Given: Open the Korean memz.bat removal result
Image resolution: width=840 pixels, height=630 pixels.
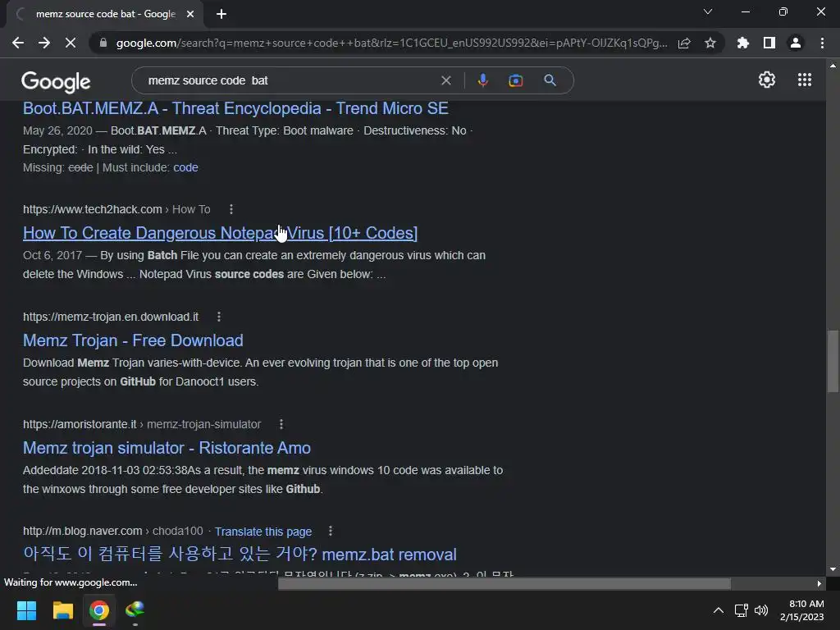Looking at the screenshot, I should click(240, 554).
